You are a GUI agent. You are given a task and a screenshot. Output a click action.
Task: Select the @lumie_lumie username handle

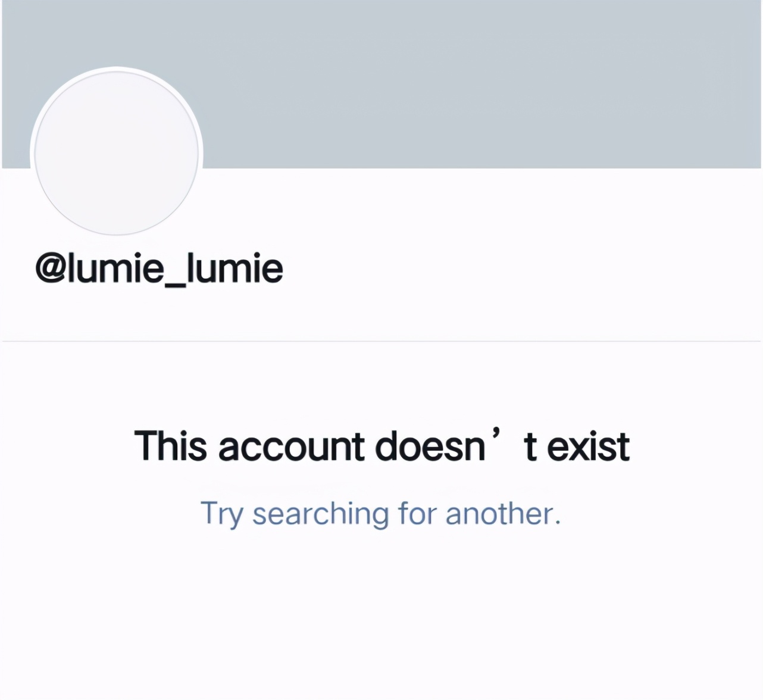click(159, 268)
